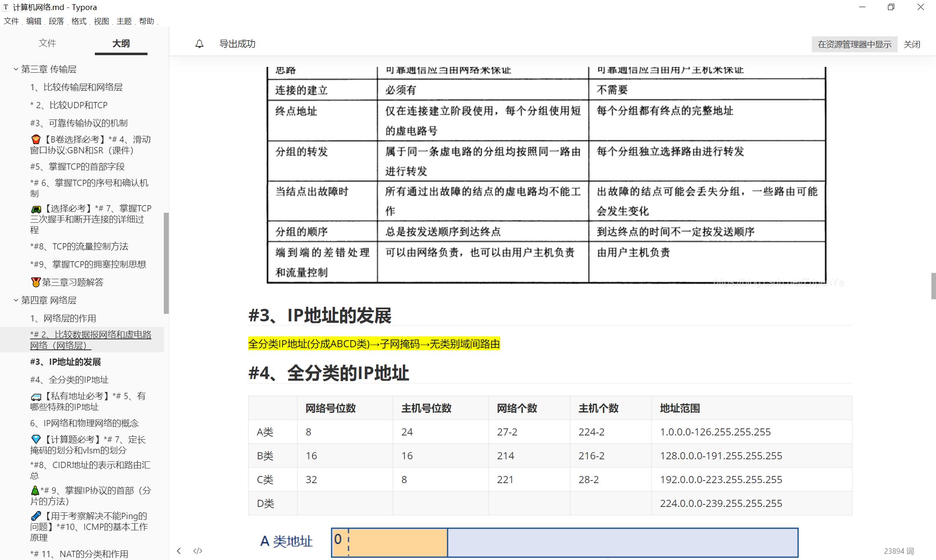The height and width of the screenshot is (560, 936).
Task: Switch to the 文件 sidebar tab
Action: point(47,43)
